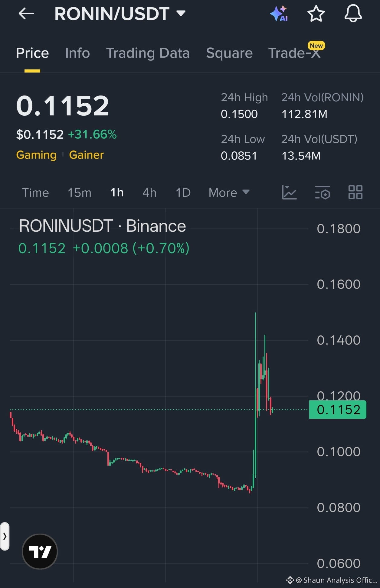Viewport: 380px width, 588px height.
Task: Tap the 24h Low value 0.0851
Action: pos(239,156)
